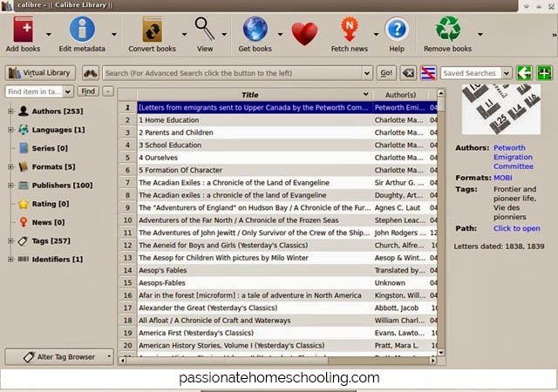The image size is (558, 392).
Task: Expand the Identifiers tree node
Action: click(x=10, y=260)
